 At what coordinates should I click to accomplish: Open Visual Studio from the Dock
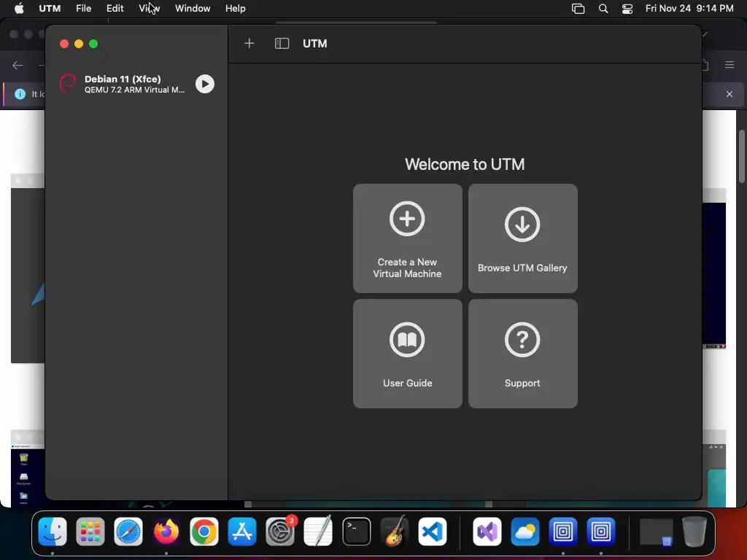[x=487, y=532]
